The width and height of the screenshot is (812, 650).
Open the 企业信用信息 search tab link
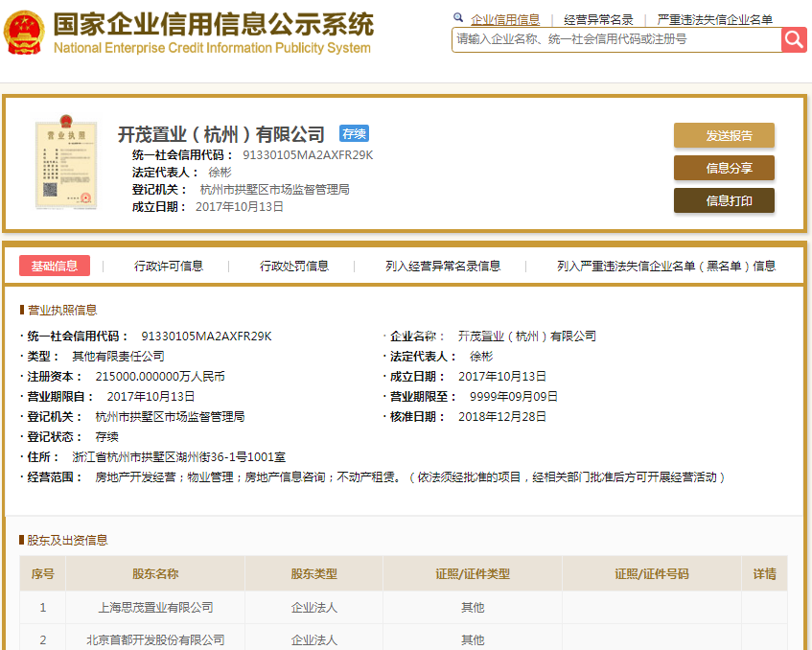505,20
